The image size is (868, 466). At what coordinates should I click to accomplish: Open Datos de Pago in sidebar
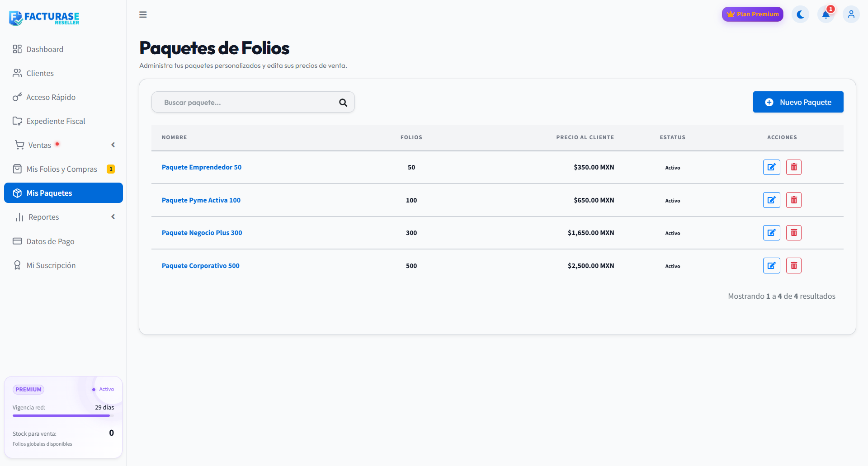click(63, 241)
